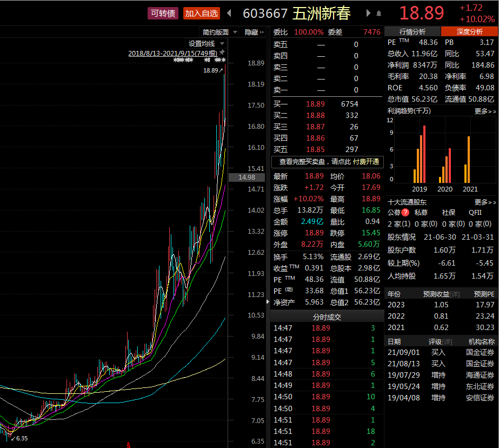Click the 总市值 56.23亿 value
Viewport: 499px width, 448px height.
click(424, 100)
